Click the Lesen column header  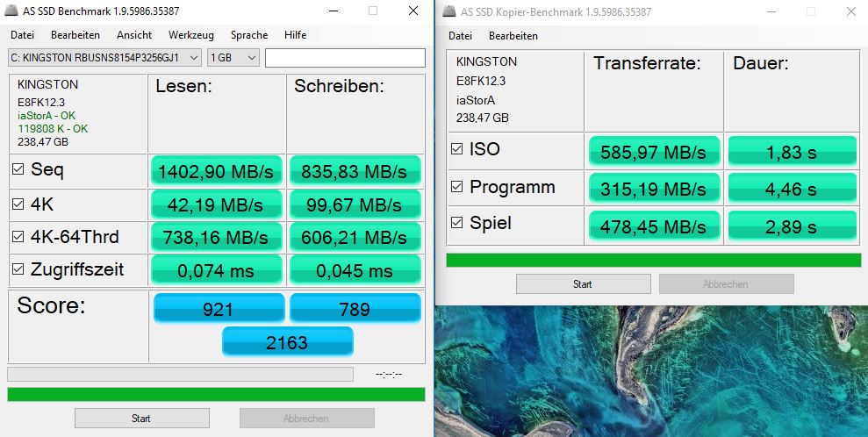(x=183, y=86)
